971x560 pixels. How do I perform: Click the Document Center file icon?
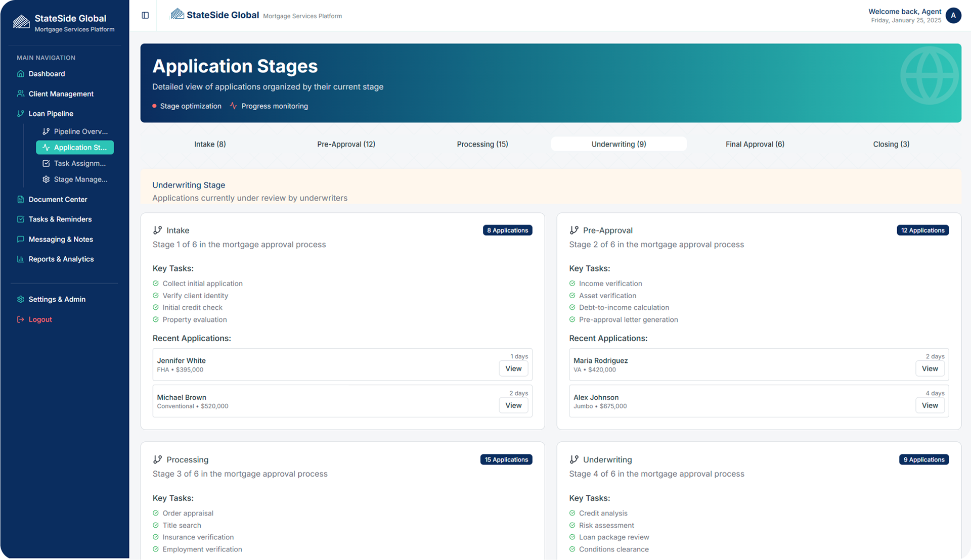[x=20, y=200]
